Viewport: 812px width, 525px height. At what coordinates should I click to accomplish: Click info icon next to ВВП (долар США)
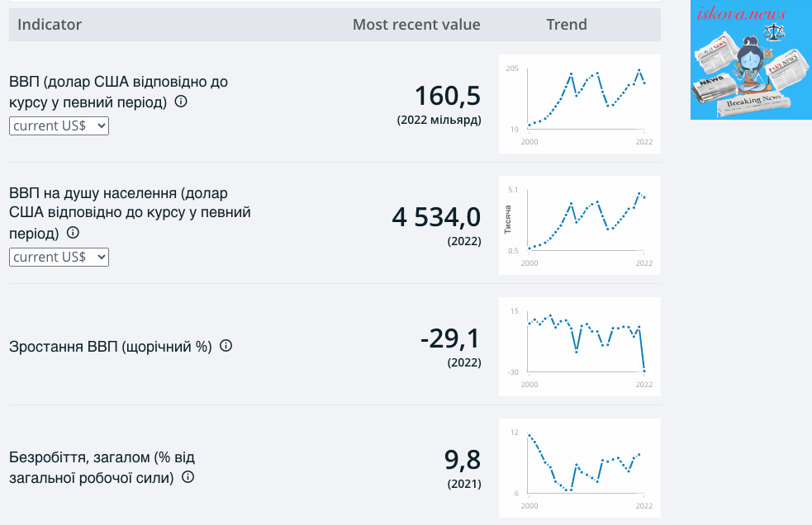click(181, 102)
